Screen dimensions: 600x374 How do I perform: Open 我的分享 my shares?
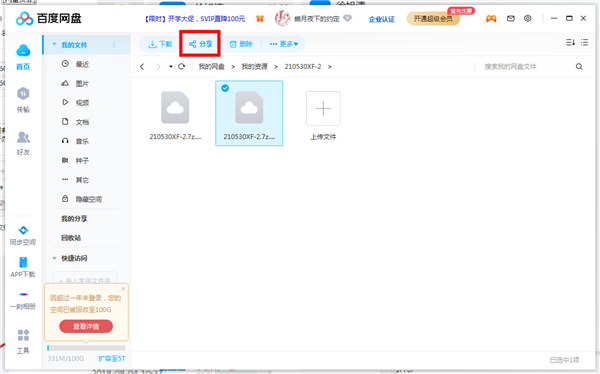(74, 219)
